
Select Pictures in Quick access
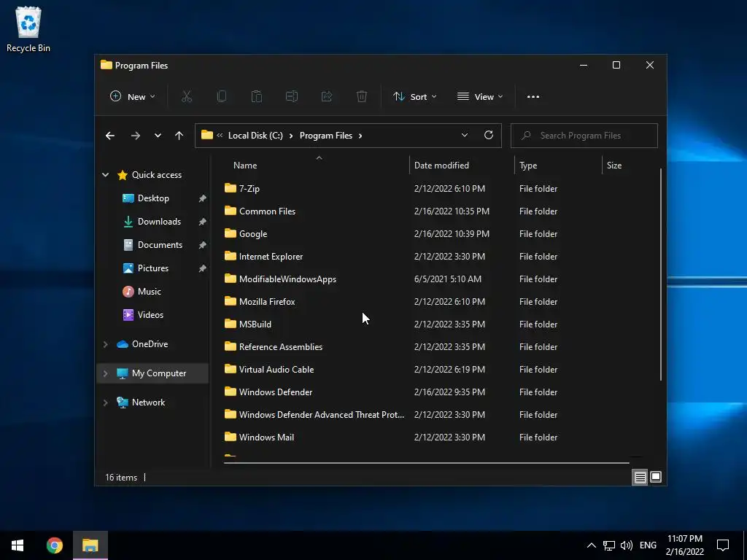pyautogui.click(x=153, y=268)
